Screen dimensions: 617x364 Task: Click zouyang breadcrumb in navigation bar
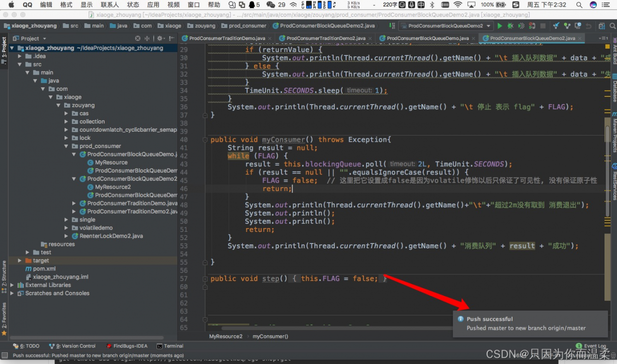(201, 26)
